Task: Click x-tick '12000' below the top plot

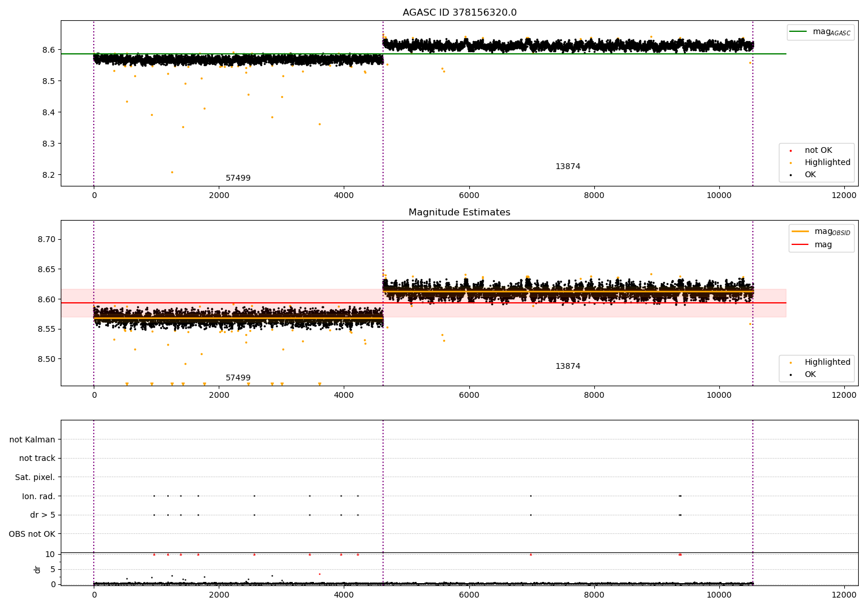Action: click(x=844, y=196)
